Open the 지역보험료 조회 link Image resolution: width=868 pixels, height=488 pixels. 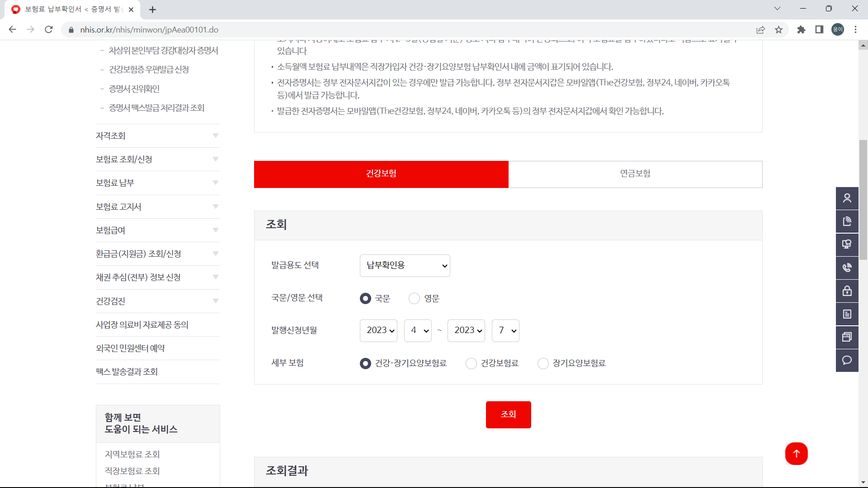132,454
